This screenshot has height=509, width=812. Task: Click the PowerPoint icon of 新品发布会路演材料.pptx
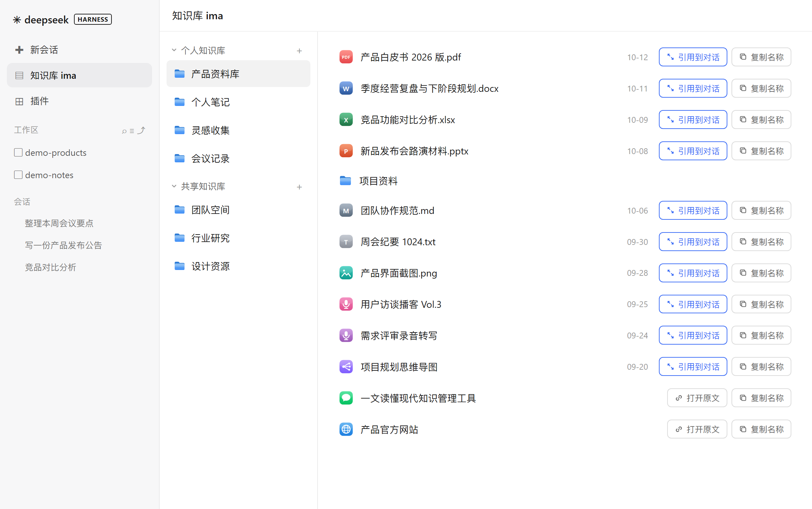click(346, 151)
